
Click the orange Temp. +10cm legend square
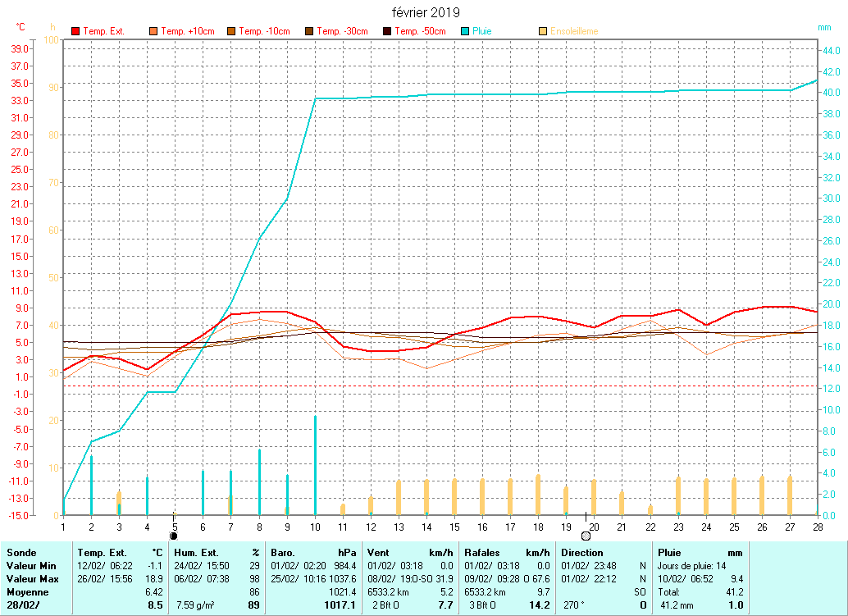(153, 32)
